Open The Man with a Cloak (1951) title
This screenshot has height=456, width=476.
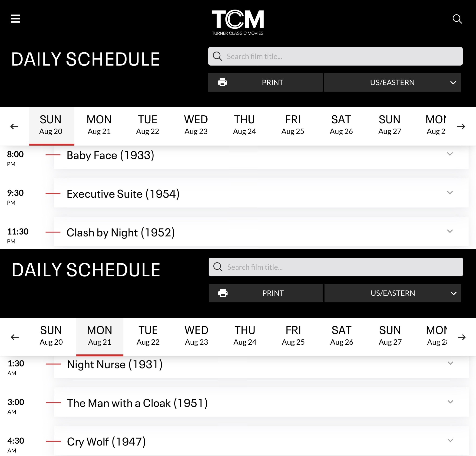(137, 403)
